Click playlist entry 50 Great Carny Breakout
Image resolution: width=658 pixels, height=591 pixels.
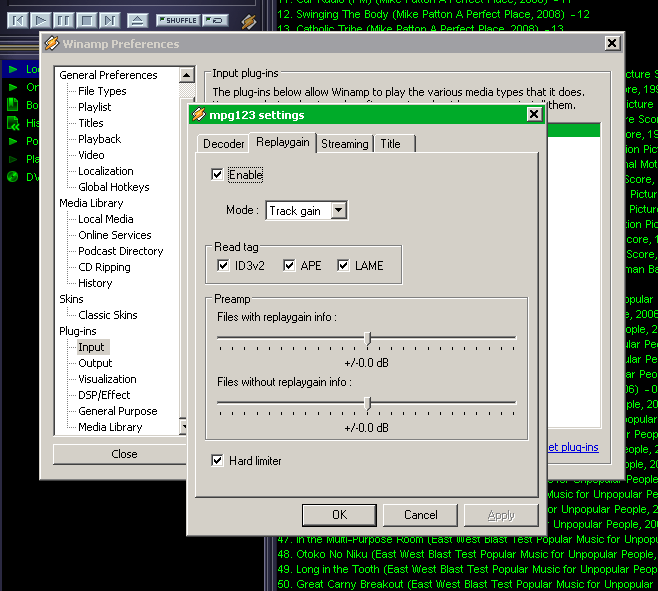click(x=465, y=584)
